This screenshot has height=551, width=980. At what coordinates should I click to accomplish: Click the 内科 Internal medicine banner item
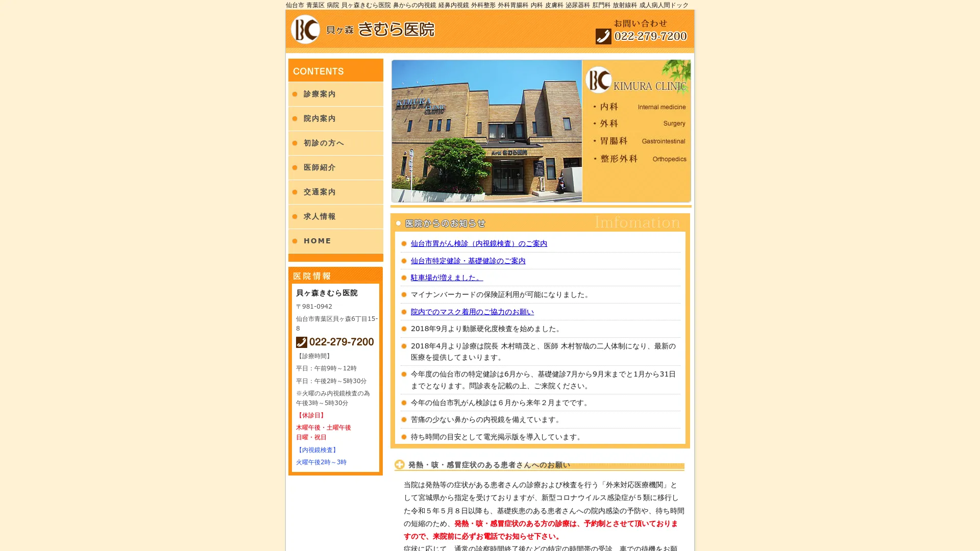tap(639, 107)
